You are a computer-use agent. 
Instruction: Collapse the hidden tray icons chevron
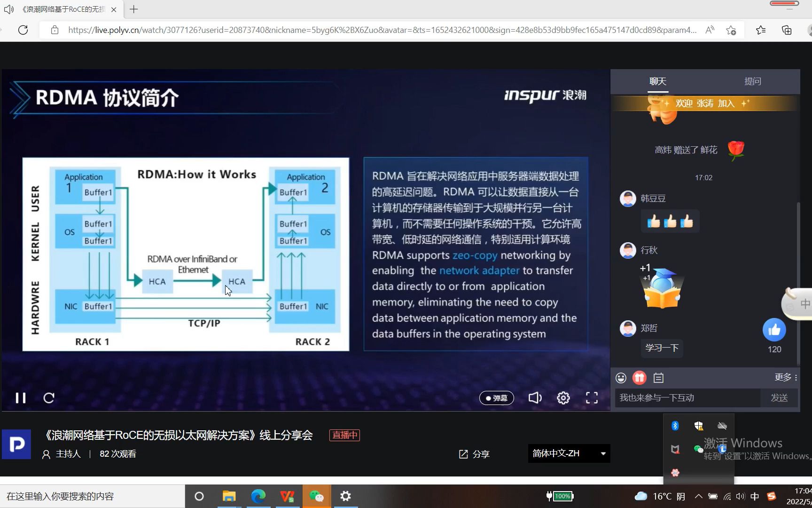tap(699, 496)
